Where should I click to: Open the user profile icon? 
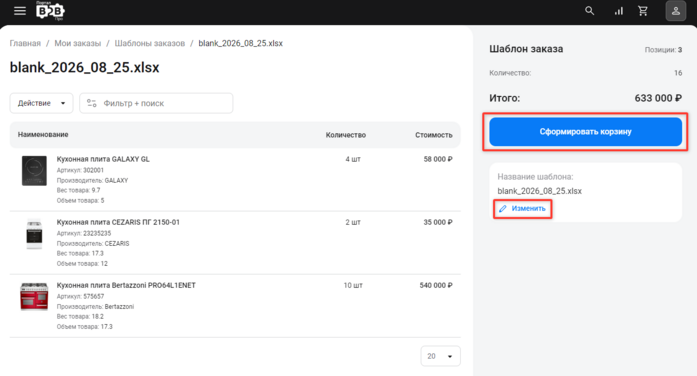[676, 11]
